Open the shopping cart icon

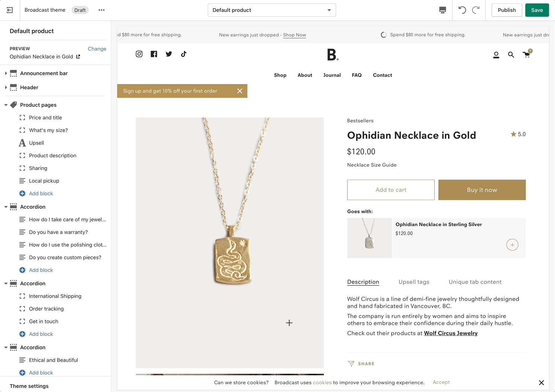click(526, 55)
